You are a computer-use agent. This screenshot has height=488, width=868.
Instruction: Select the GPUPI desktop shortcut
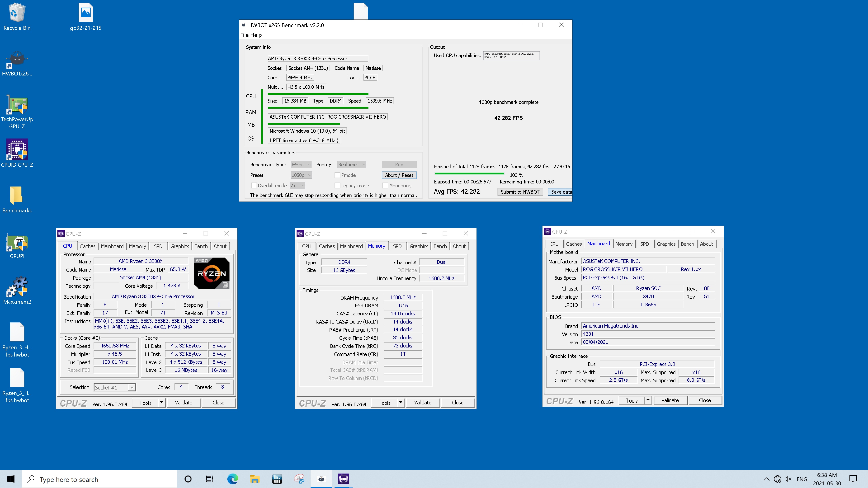pos(17,246)
